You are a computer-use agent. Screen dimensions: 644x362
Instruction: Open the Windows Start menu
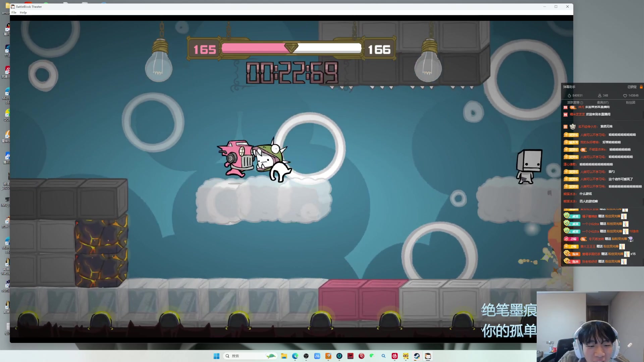[216, 356]
